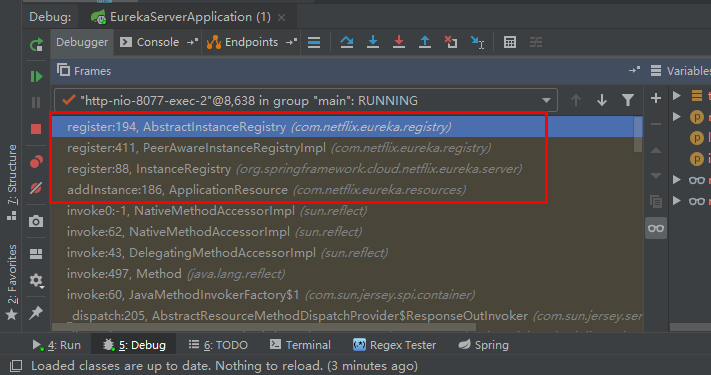Expand second variable node with p icon
This screenshot has height=375, width=711.
click(677, 117)
